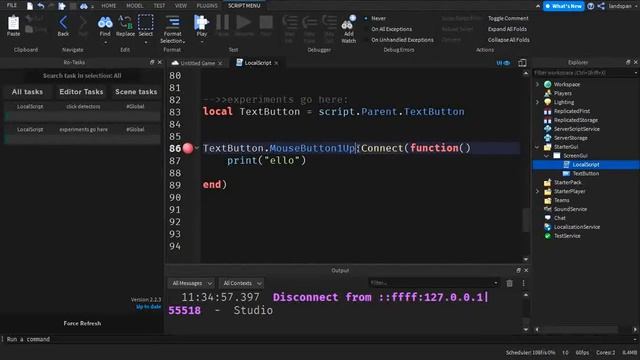This screenshot has width=640, height=360.
Task: Show Scene tasks in Ro-Tasks
Action: 136,92
